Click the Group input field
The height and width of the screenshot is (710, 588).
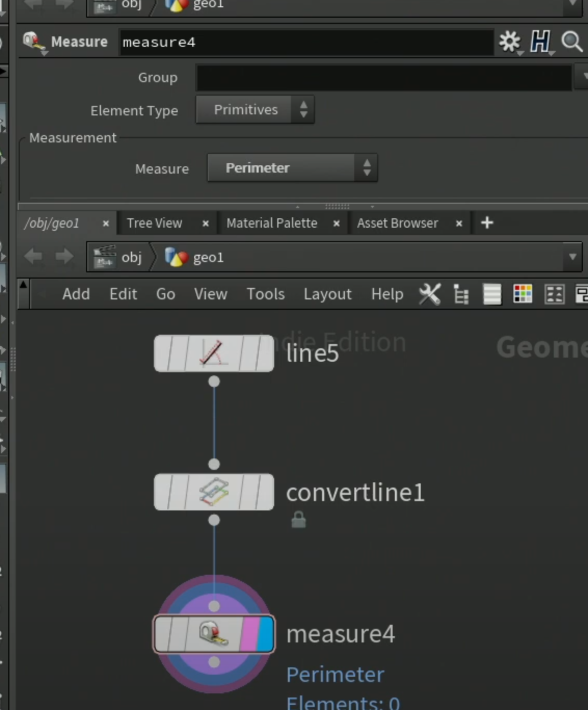(x=384, y=78)
